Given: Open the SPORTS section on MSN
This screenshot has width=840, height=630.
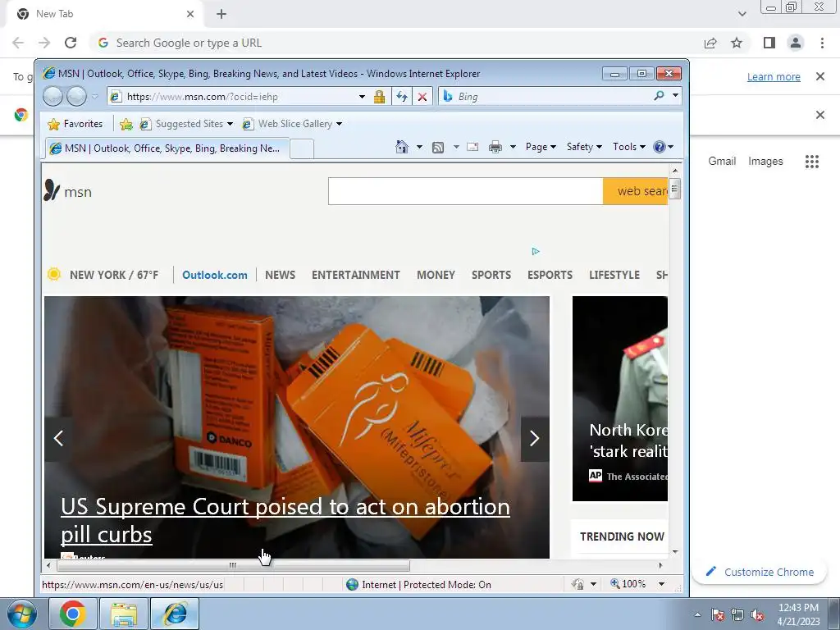Looking at the screenshot, I should 491,275.
